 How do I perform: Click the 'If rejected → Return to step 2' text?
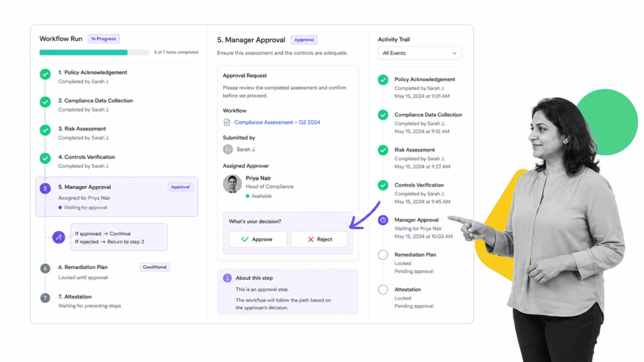pyautogui.click(x=109, y=242)
